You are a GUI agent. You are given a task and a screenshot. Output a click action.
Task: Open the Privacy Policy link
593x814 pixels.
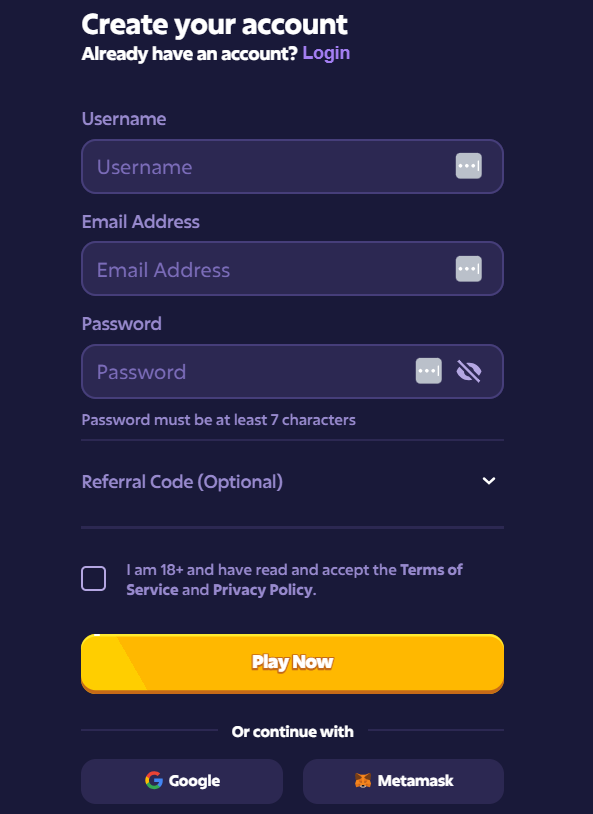[x=263, y=590]
